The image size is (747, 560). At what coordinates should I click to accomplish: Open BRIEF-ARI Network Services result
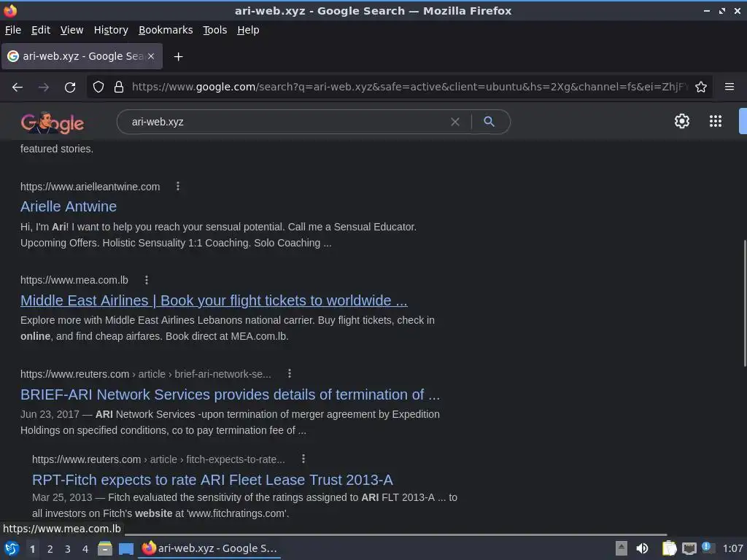click(x=230, y=394)
